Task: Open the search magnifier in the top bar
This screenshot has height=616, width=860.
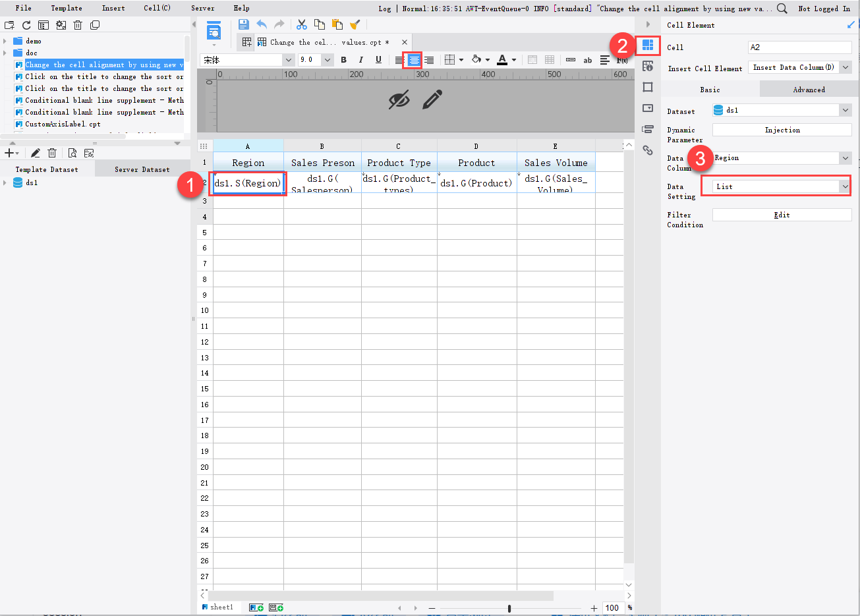Action: (782, 9)
